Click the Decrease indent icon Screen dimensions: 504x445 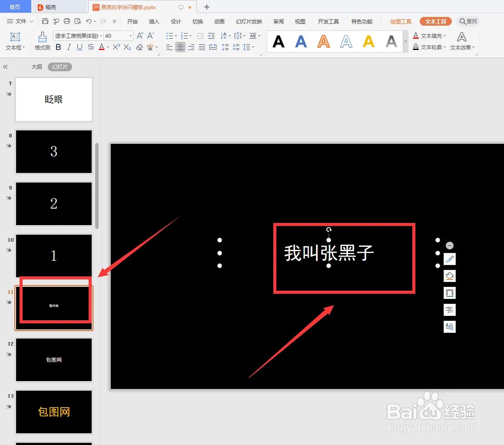tap(200, 36)
